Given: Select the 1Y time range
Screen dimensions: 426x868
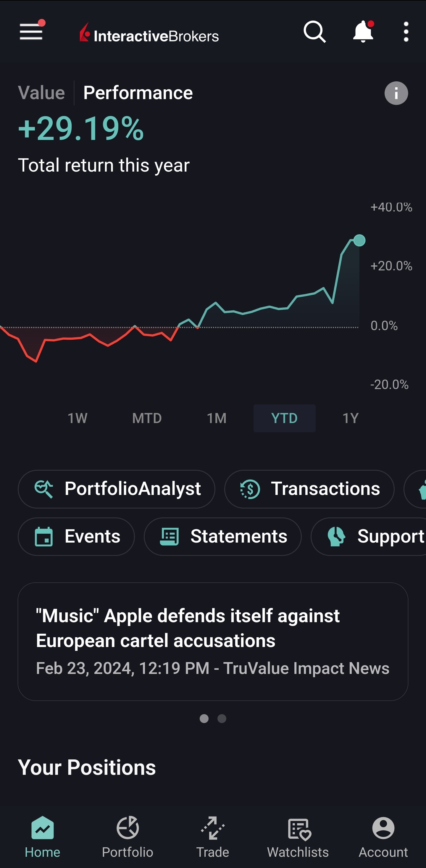Looking at the screenshot, I should tap(351, 418).
